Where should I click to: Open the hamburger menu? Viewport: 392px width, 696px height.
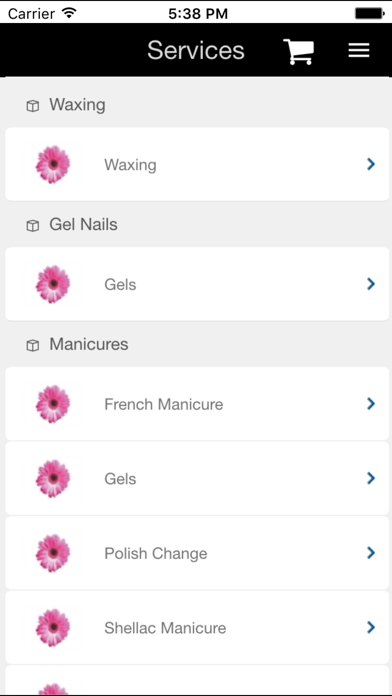tap(359, 50)
